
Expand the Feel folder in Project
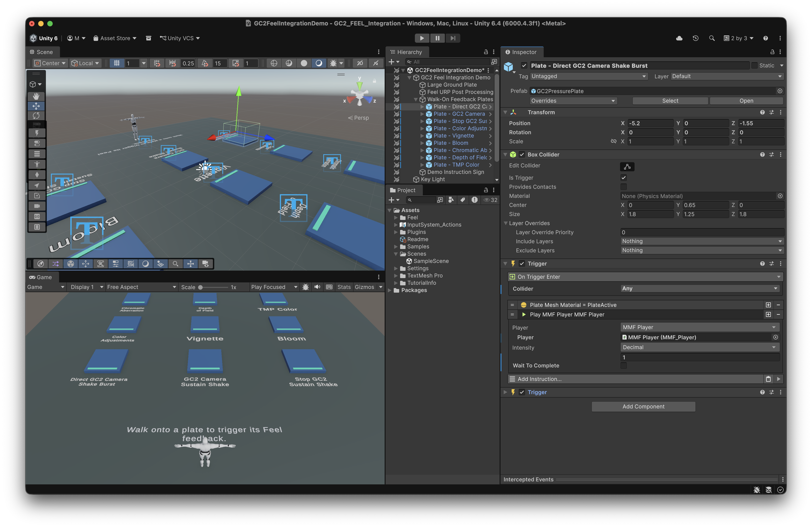396,218
